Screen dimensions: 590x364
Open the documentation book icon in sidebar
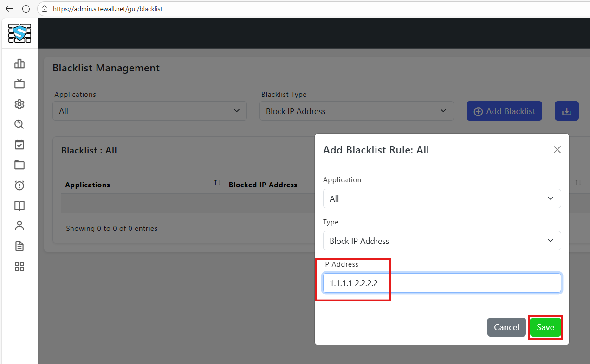tap(19, 205)
